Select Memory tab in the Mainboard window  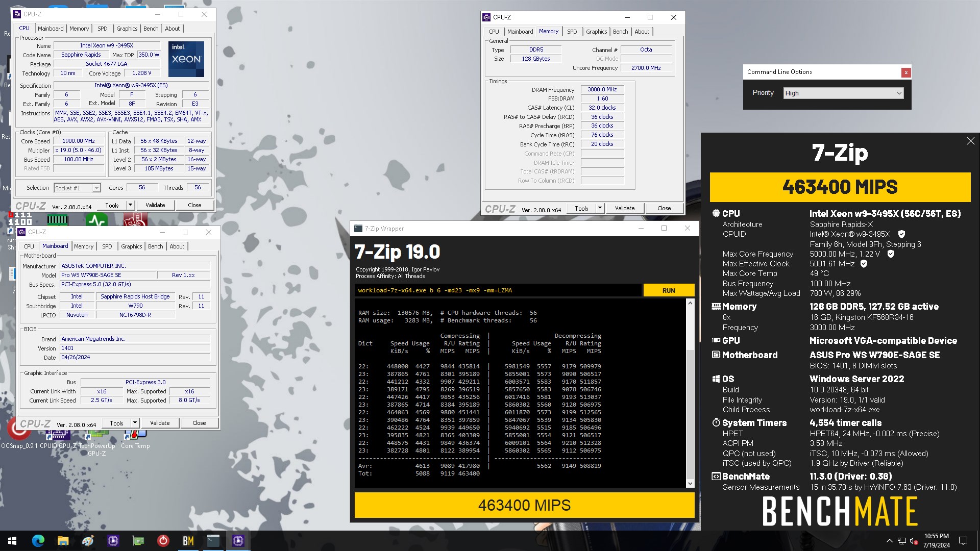pyautogui.click(x=84, y=246)
